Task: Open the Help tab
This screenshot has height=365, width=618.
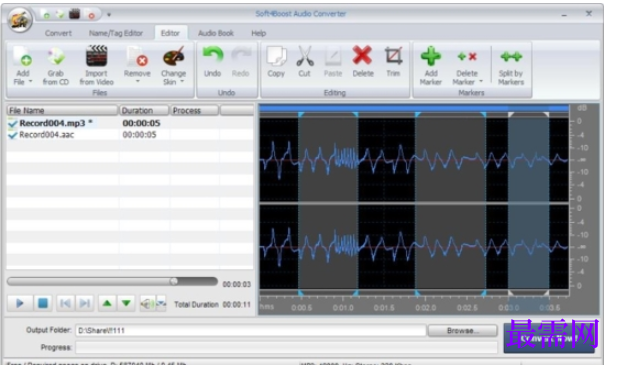Action: click(259, 33)
